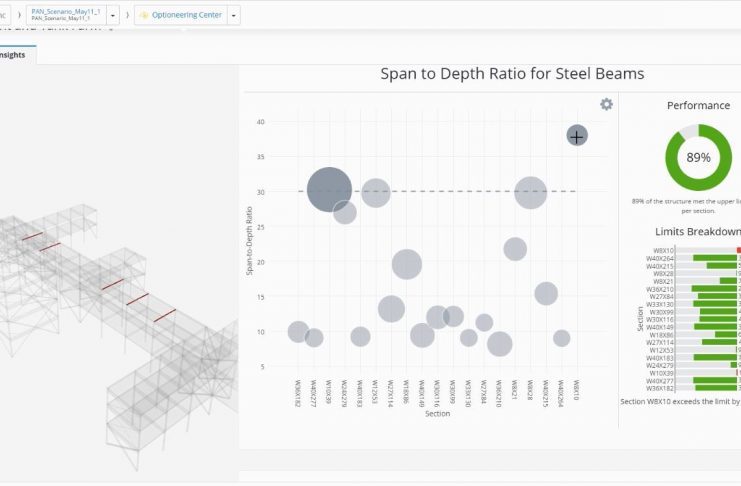Click the red W8X10 bar in Limits Breakdown

(739, 250)
